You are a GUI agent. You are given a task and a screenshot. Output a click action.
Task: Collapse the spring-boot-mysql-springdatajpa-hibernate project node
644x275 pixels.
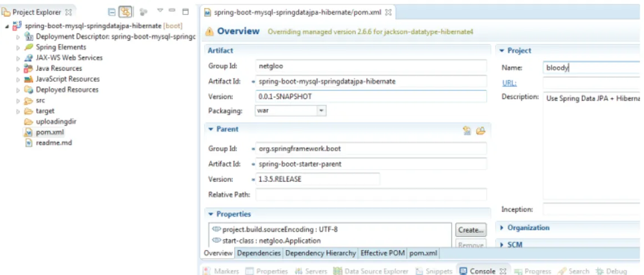(7, 26)
